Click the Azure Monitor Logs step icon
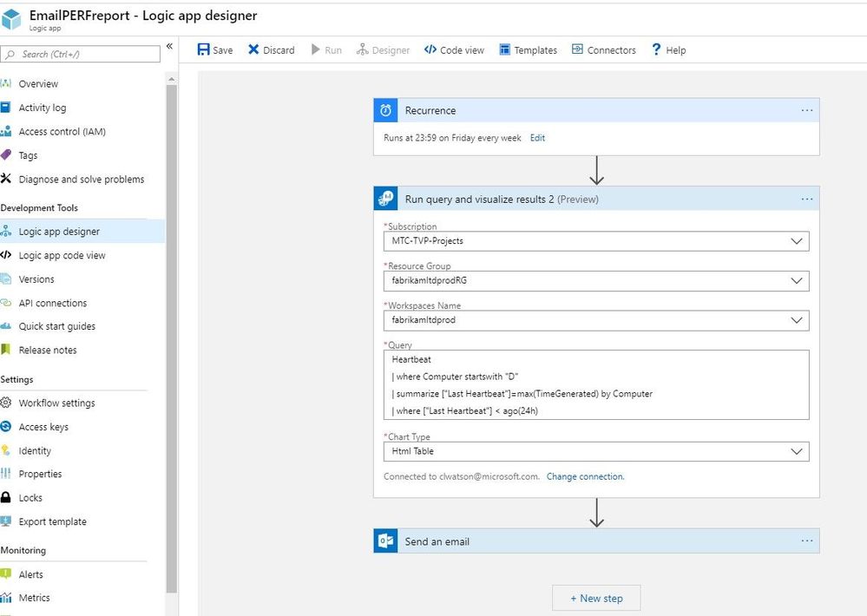Image resolution: width=867 pixels, height=616 pixels. (386, 199)
